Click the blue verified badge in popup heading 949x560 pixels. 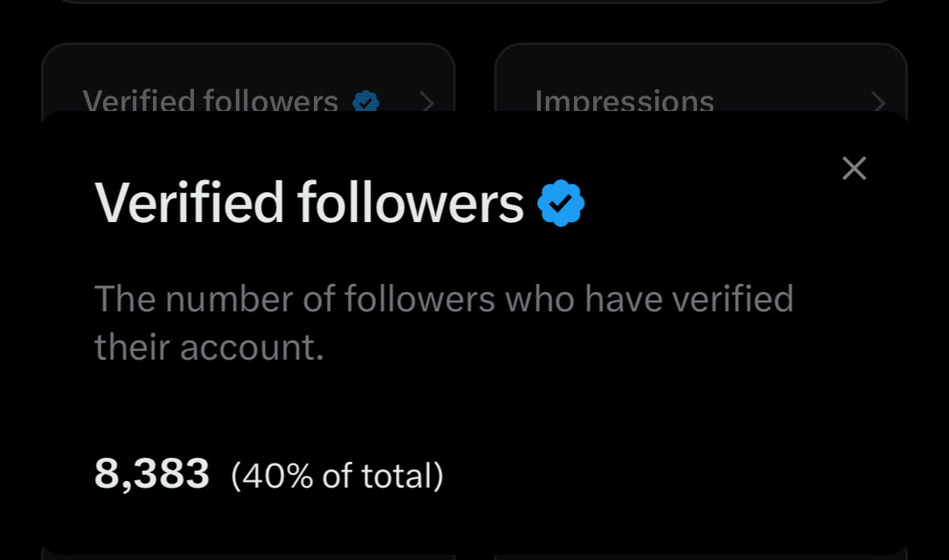[x=561, y=204]
